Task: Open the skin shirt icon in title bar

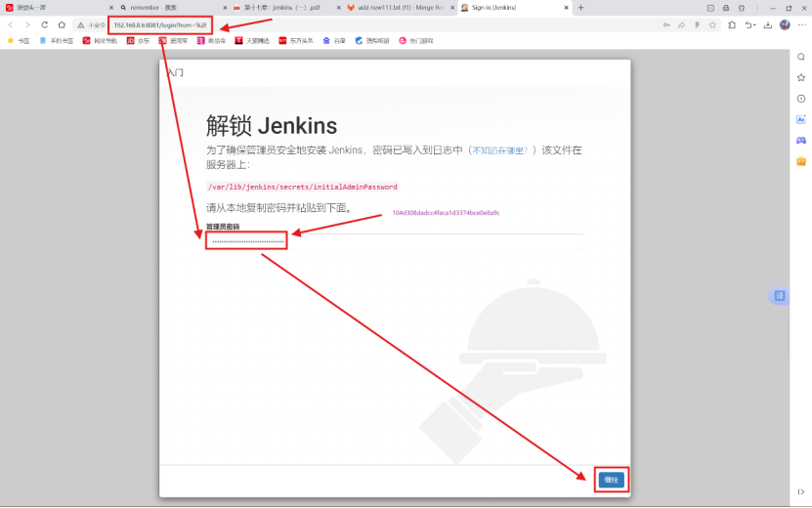Action: click(742, 8)
